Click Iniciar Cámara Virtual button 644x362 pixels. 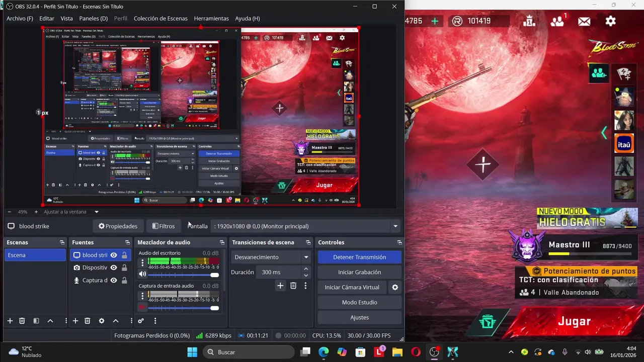(352, 287)
